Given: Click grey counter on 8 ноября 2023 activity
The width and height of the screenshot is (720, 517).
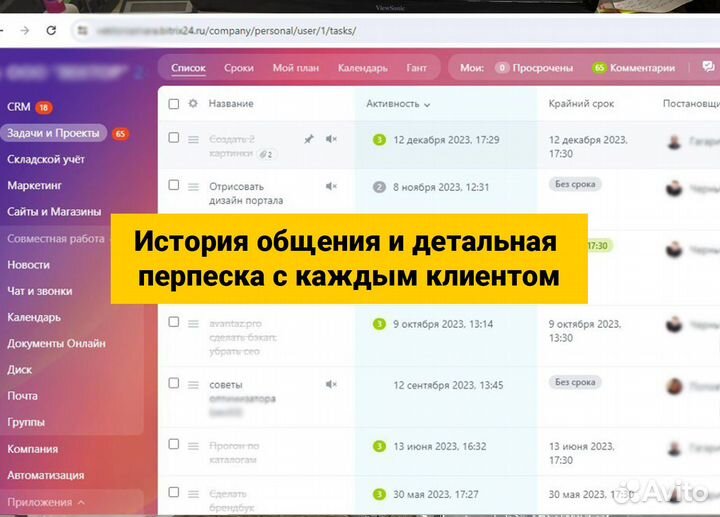Looking at the screenshot, I should click(379, 187).
